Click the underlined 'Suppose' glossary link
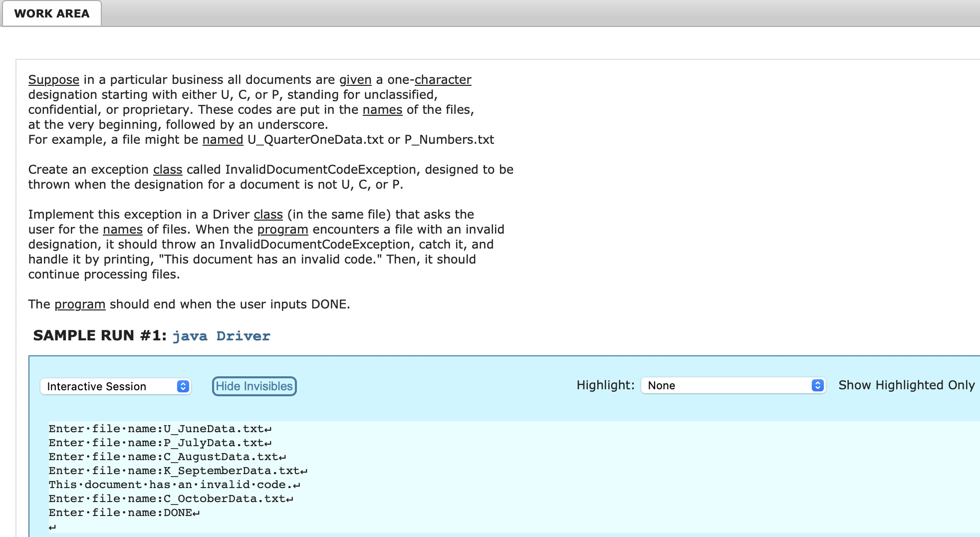The width and height of the screenshot is (980, 537). coord(53,79)
